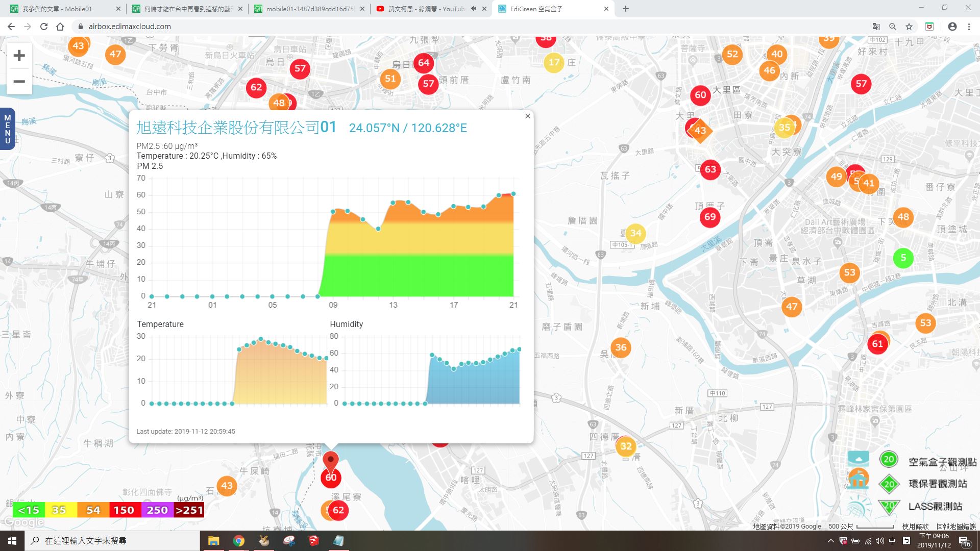Toggle LASS station legend icon
Viewport: 980px width, 551px height.
pyautogui.click(x=889, y=507)
